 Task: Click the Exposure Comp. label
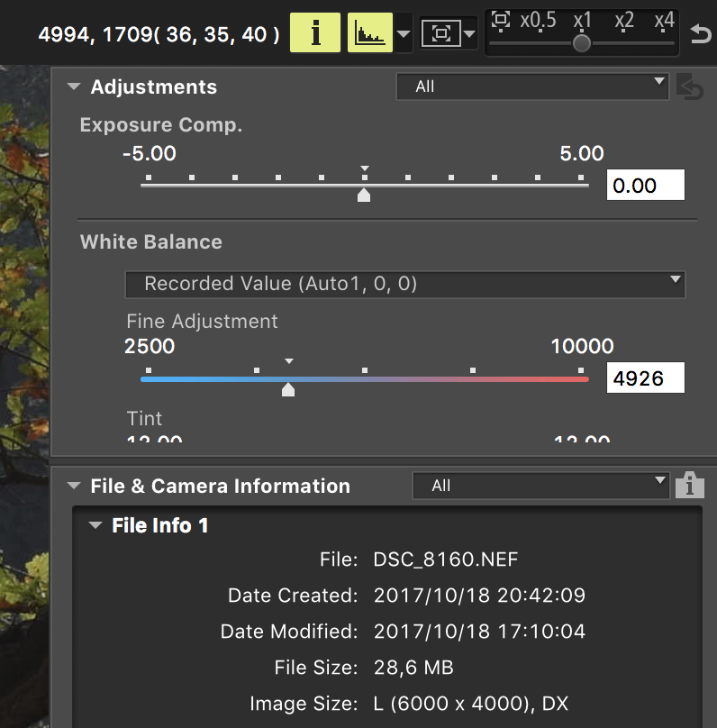coord(161,125)
